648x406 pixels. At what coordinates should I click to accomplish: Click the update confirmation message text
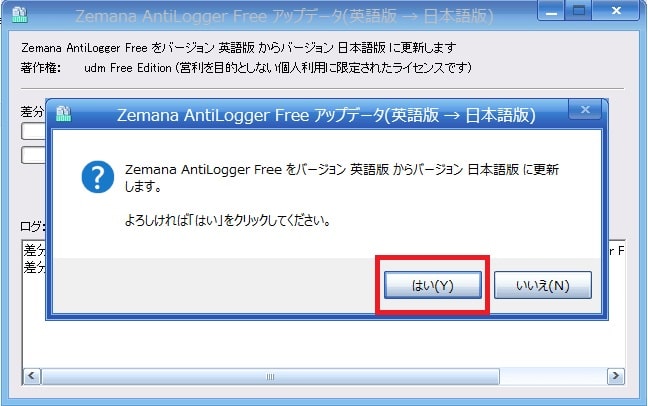point(341,178)
